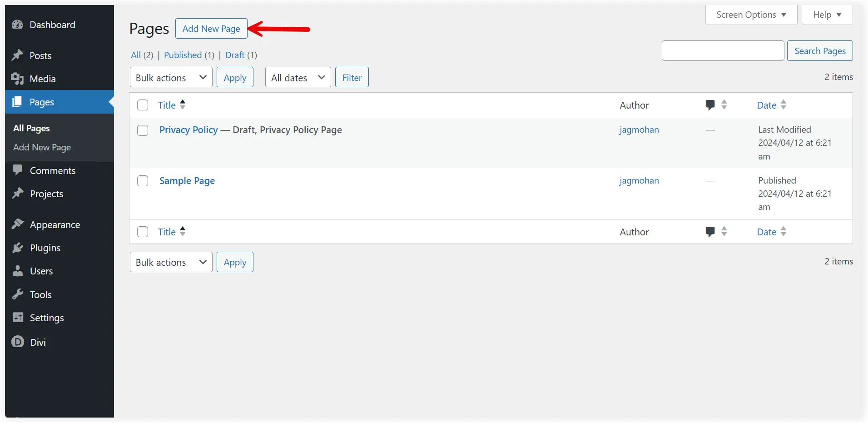This screenshot has height=423, width=868.
Task: Click the Title column header link
Action: pos(167,105)
